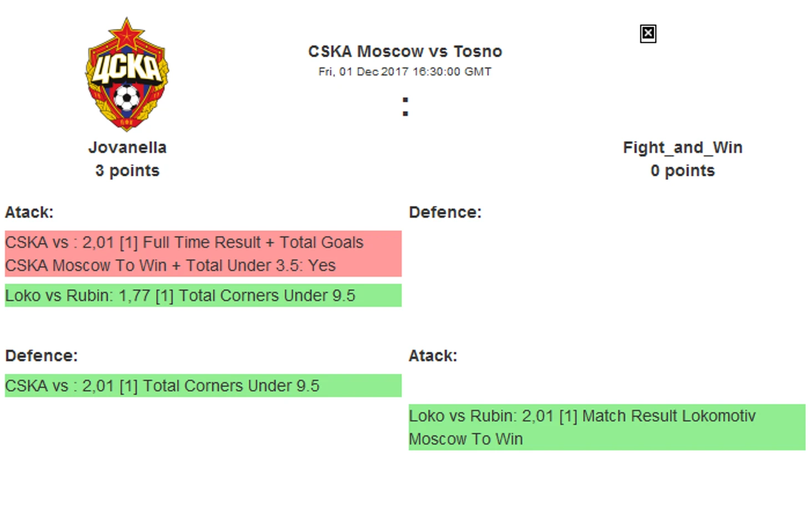Select the red Full Time Result + Total Goals line
810x532 pixels.
(184, 243)
